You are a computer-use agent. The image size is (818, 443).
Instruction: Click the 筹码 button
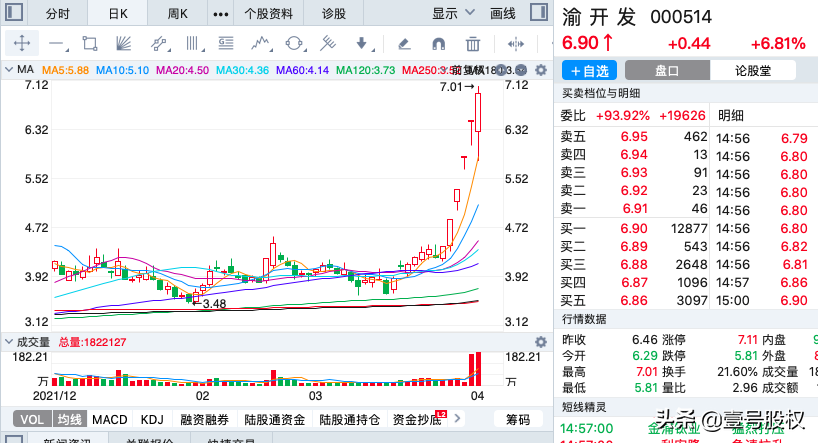(x=517, y=420)
